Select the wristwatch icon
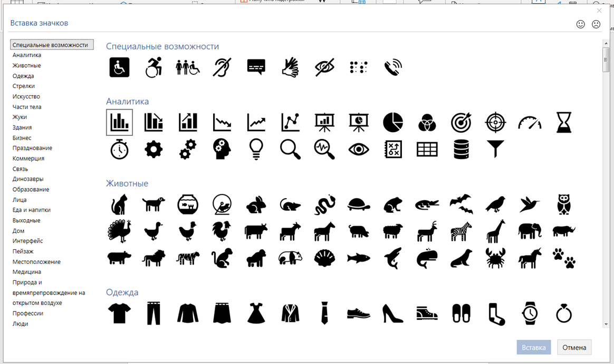 [x=530, y=313]
